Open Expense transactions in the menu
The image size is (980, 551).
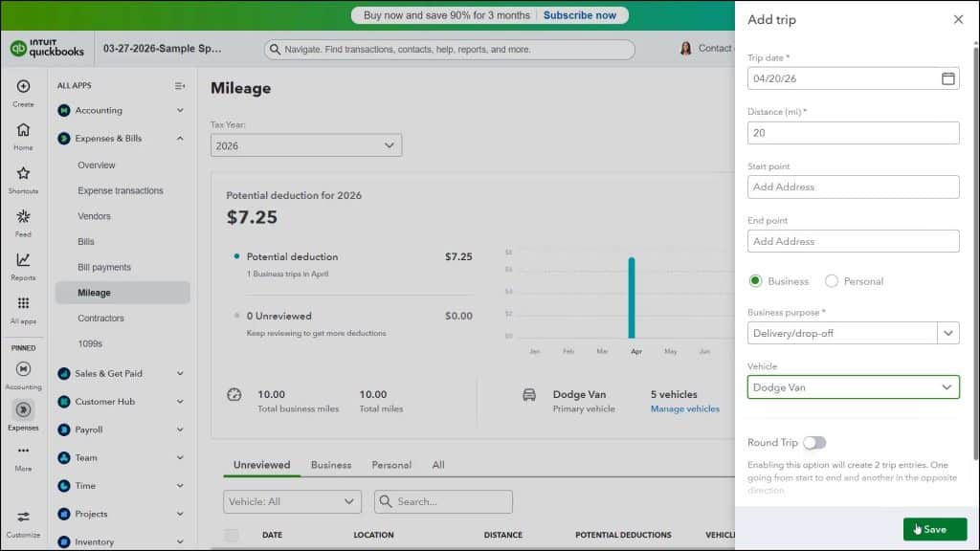tap(121, 190)
